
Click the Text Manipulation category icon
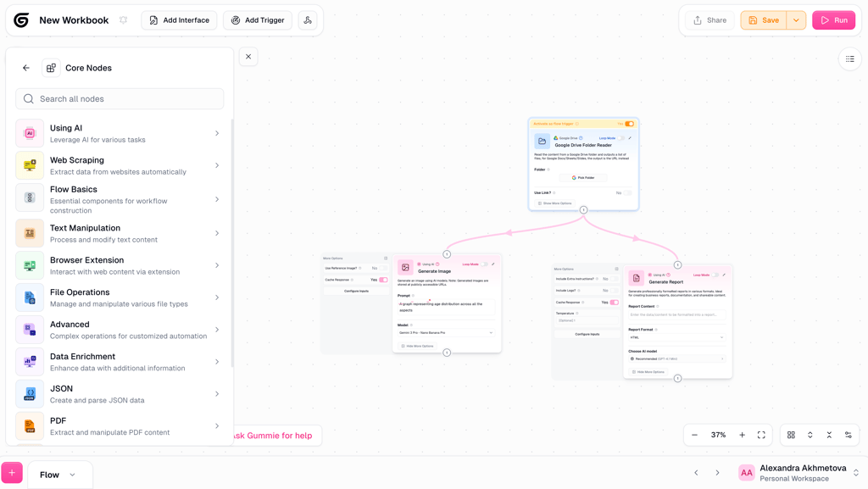tap(30, 233)
